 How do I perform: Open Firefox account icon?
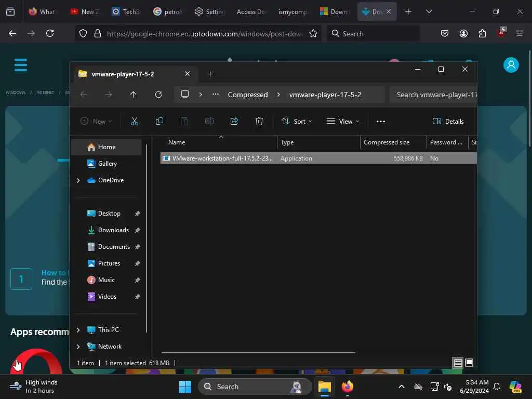[463, 33]
